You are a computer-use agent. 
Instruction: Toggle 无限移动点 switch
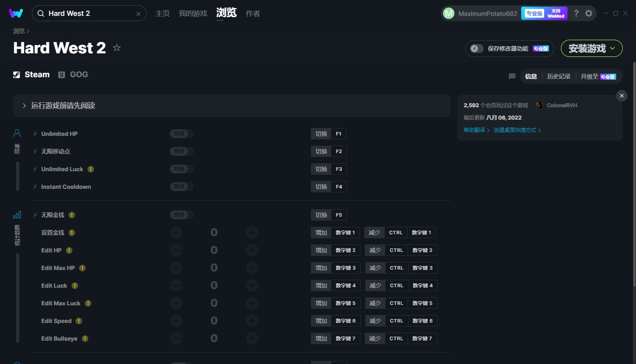click(x=182, y=151)
